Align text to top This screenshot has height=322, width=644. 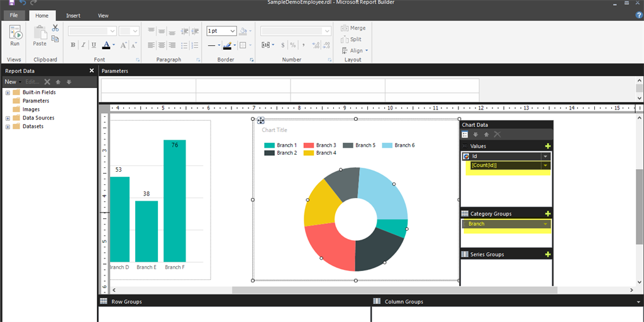point(152,31)
